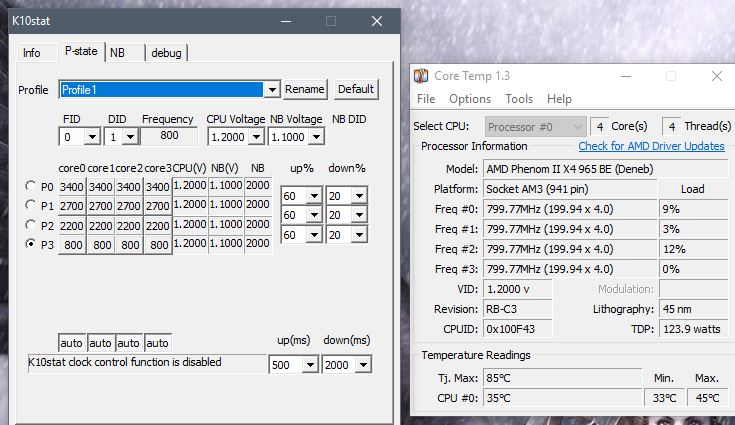This screenshot has height=425, width=735.
Task: Click the core0 auto button
Action: (x=72, y=343)
